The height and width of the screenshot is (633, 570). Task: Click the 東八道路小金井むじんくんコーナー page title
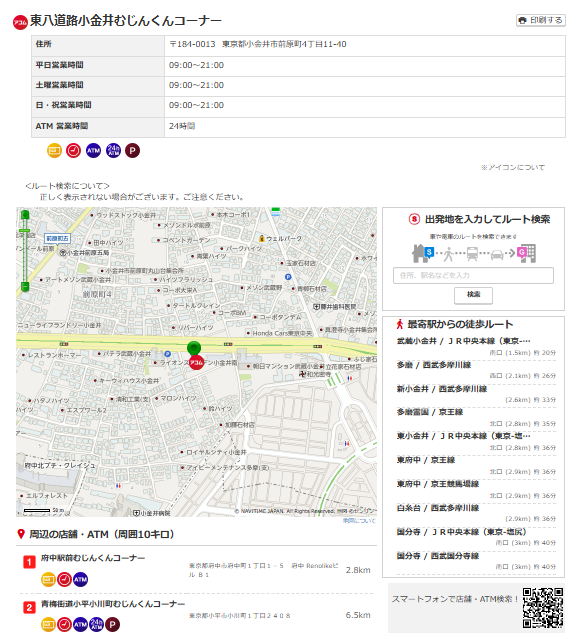[x=126, y=21]
